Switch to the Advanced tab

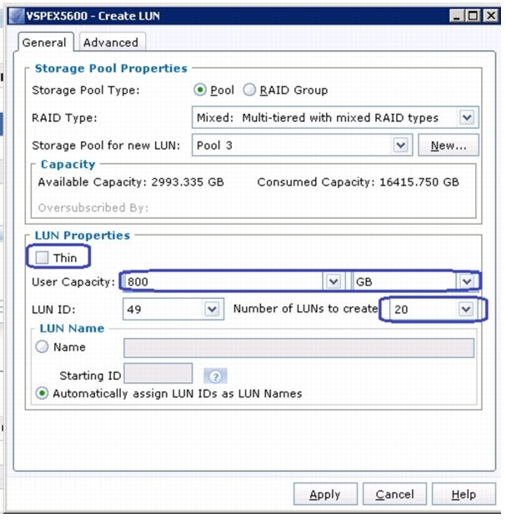pos(112,43)
